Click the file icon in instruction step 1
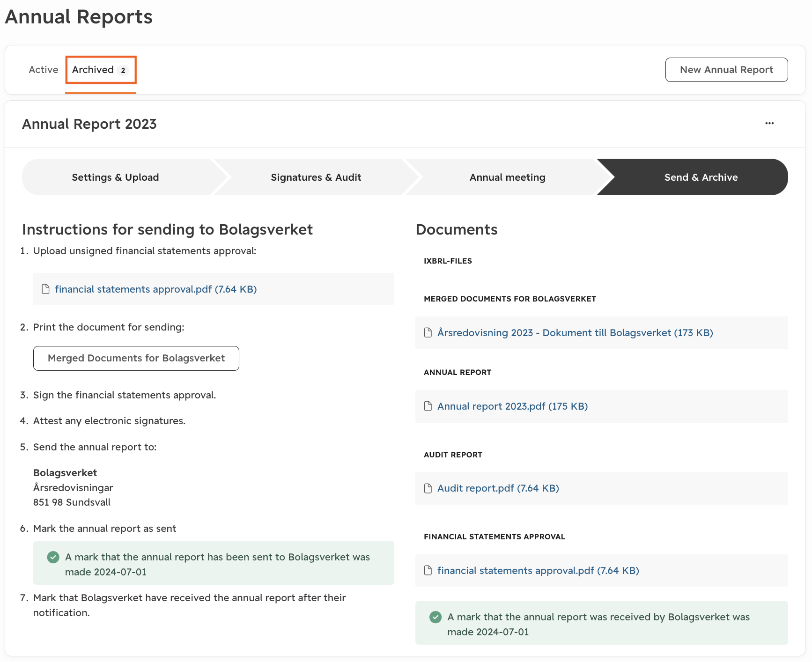The width and height of the screenshot is (812, 662). pos(45,289)
